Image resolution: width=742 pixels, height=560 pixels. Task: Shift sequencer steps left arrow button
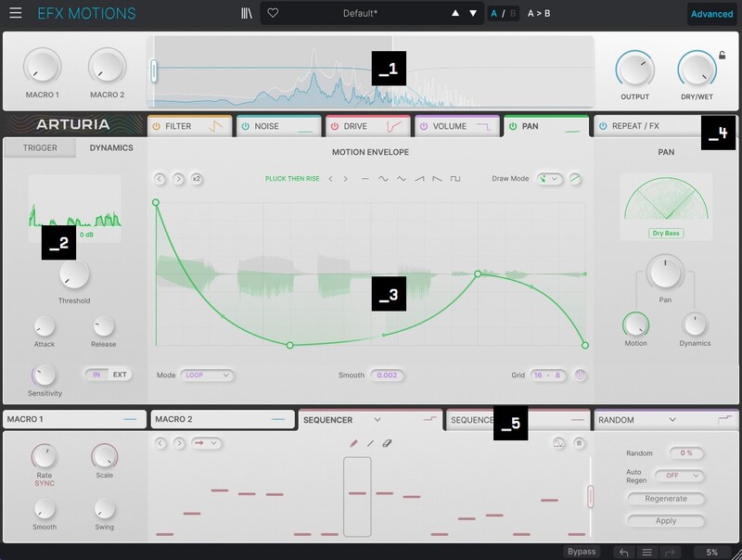point(160,443)
